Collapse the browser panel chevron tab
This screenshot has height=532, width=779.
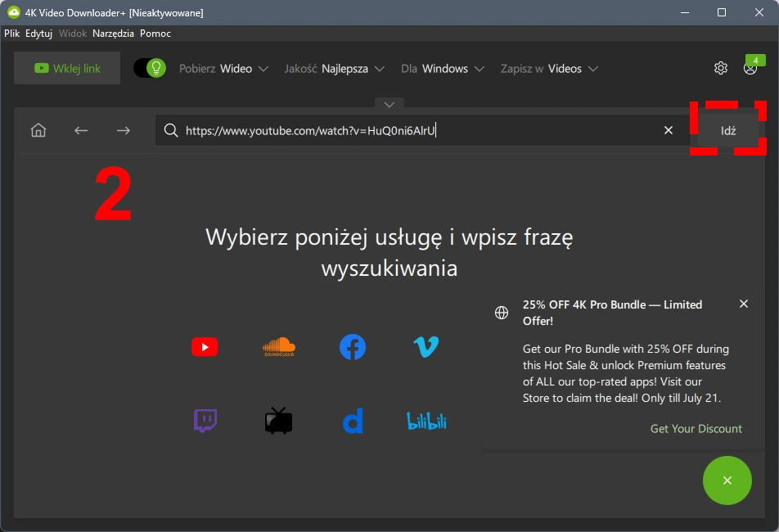pyautogui.click(x=389, y=104)
